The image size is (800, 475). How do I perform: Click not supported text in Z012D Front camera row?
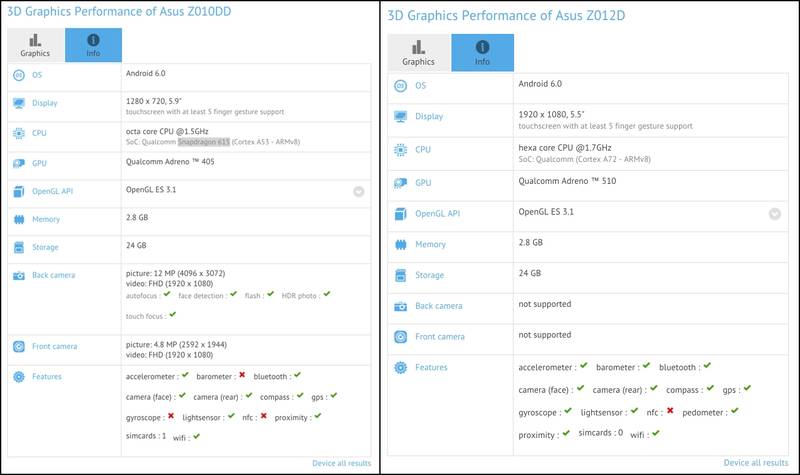(x=544, y=335)
